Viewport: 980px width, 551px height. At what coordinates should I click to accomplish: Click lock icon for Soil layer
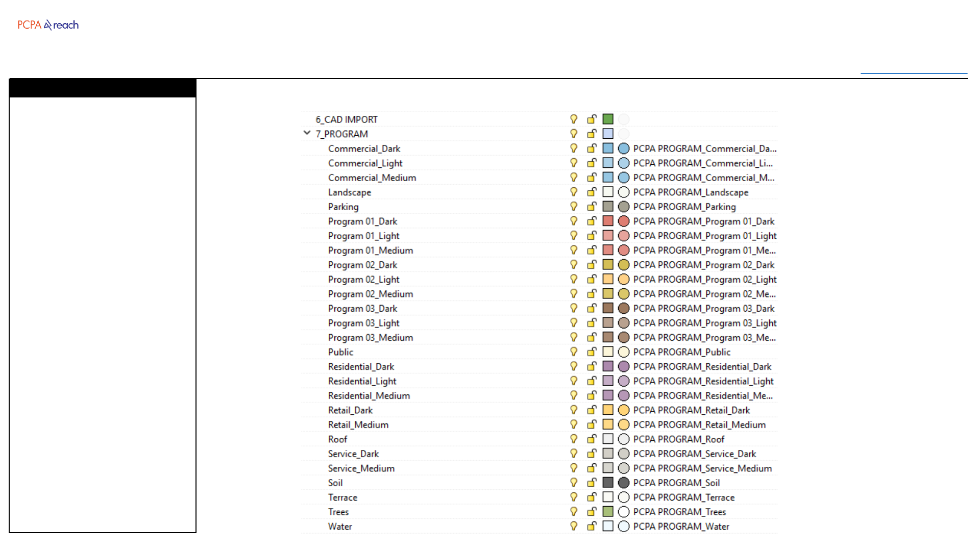(x=592, y=483)
